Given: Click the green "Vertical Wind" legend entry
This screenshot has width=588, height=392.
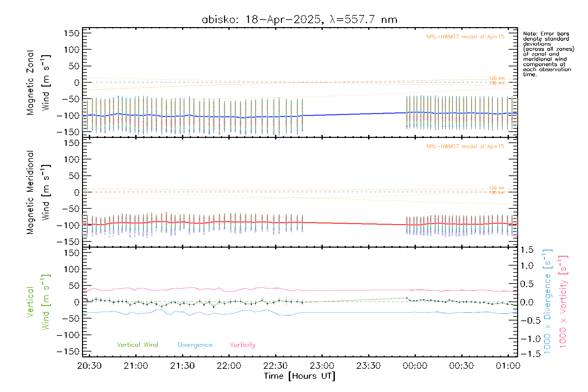Looking at the screenshot, I should [x=137, y=345].
